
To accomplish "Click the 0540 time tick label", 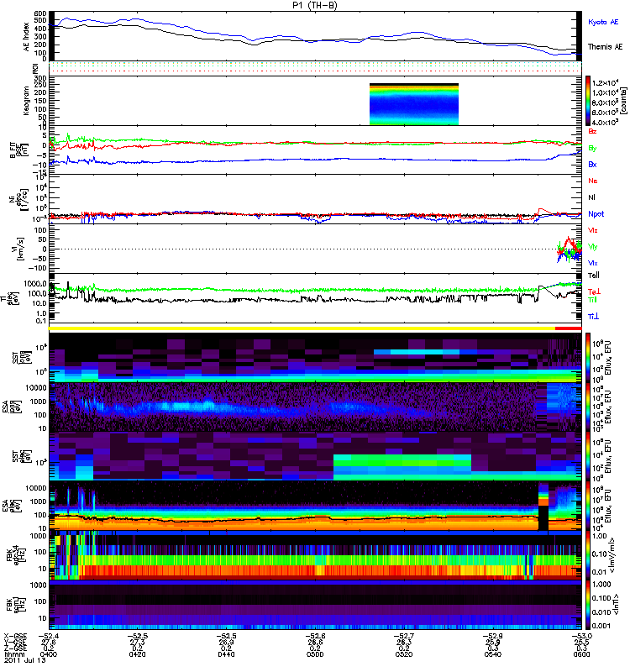I will [x=493, y=654].
